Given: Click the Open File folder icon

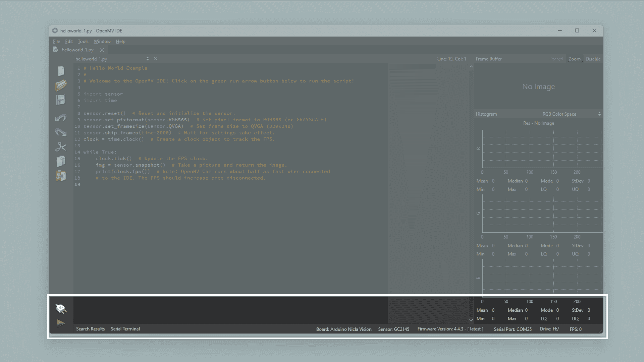Looking at the screenshot, I should pyautogui.click(x=61, y=86).
